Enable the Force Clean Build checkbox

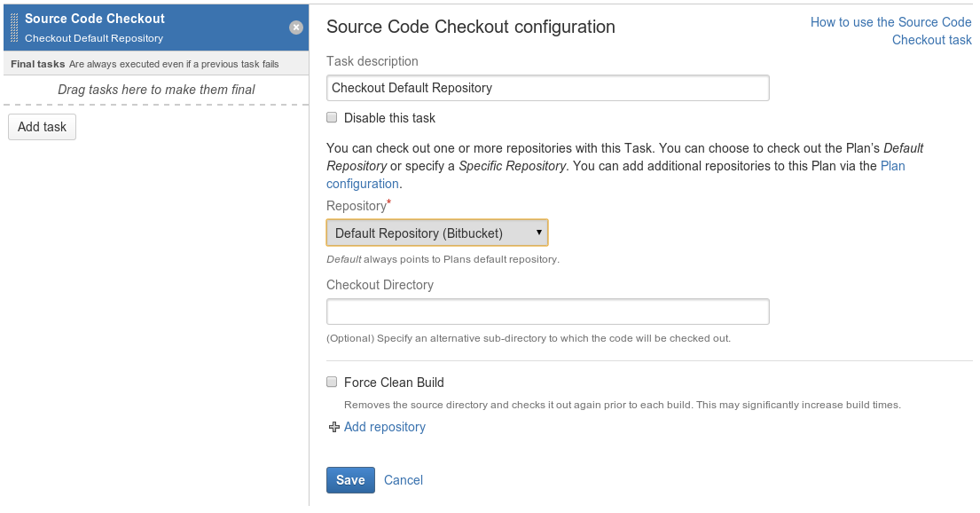coord(332,382)
